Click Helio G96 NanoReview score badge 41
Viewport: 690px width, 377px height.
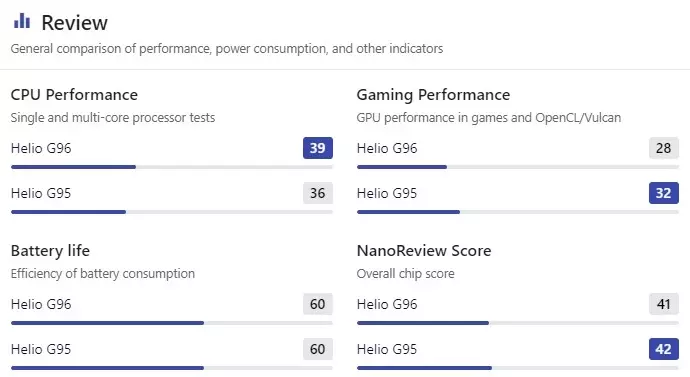coord(664,304)
